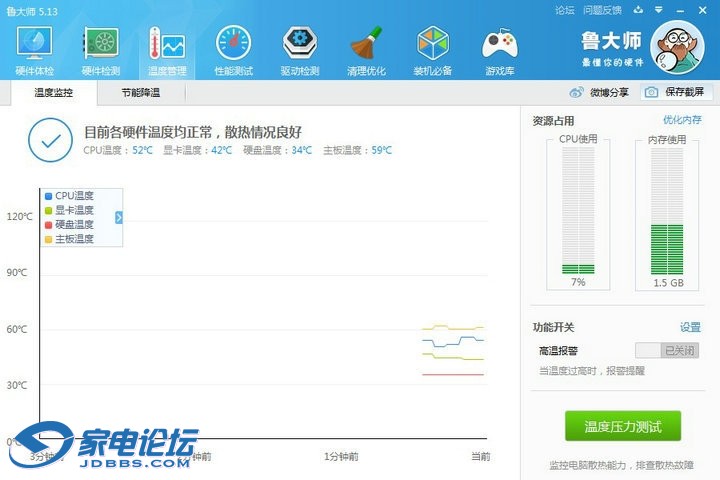Open the 硬件体检 hardware checkup icon
Viewport: 720px width, 480px height.
35,50
